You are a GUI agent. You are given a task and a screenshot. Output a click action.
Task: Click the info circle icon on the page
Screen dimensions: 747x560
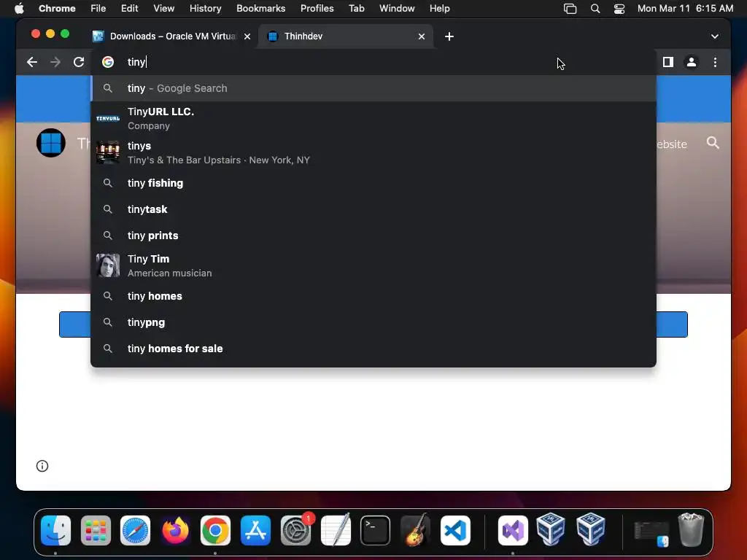coord(42,466)
